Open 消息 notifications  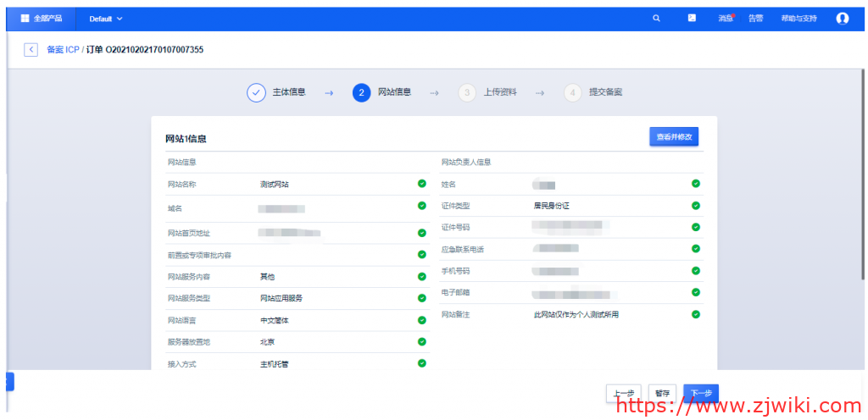(x=726, y=19)
